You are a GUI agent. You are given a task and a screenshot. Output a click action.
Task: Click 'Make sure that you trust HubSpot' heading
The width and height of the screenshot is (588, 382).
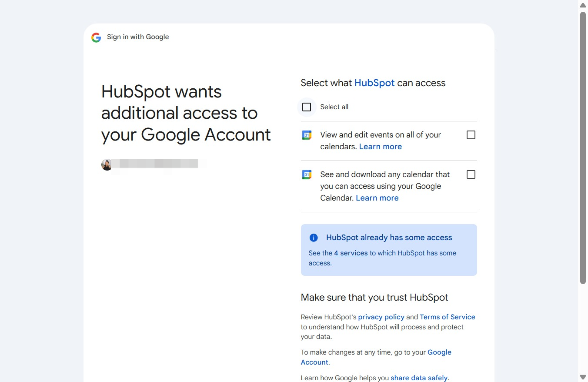pos(374,298)
